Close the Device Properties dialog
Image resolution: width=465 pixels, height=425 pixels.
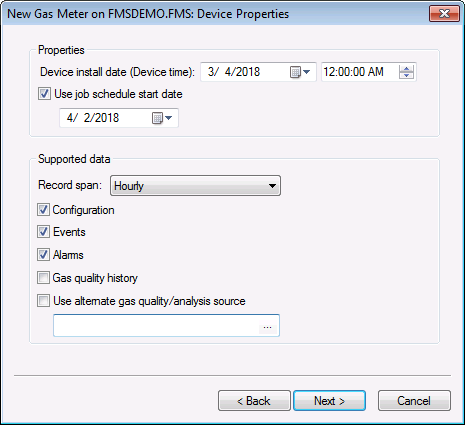[444, 14]
